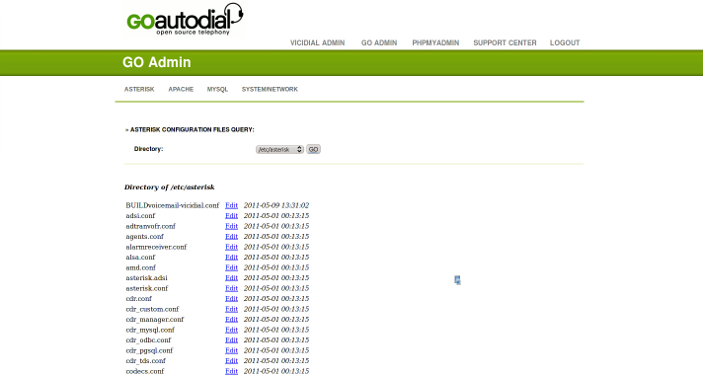Edit the asterisk.conf file
The width and height of the screenshot is (703, 375).
[231, 288]
